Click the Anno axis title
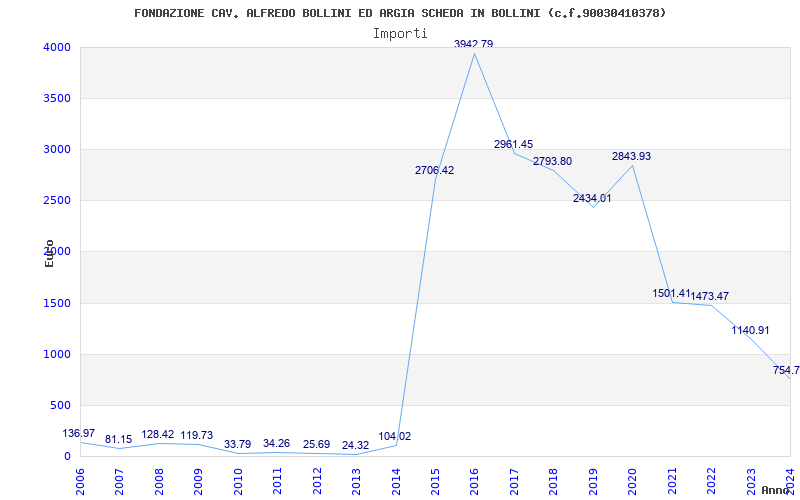This screenshot has width=800, height=500. 776,490
